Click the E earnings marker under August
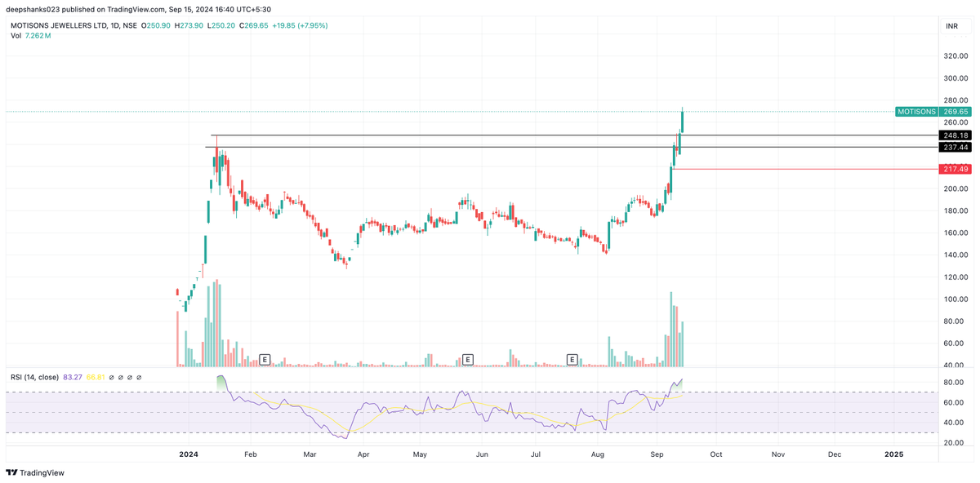Viewport: 980px width, 483px height. coord(572,358)
